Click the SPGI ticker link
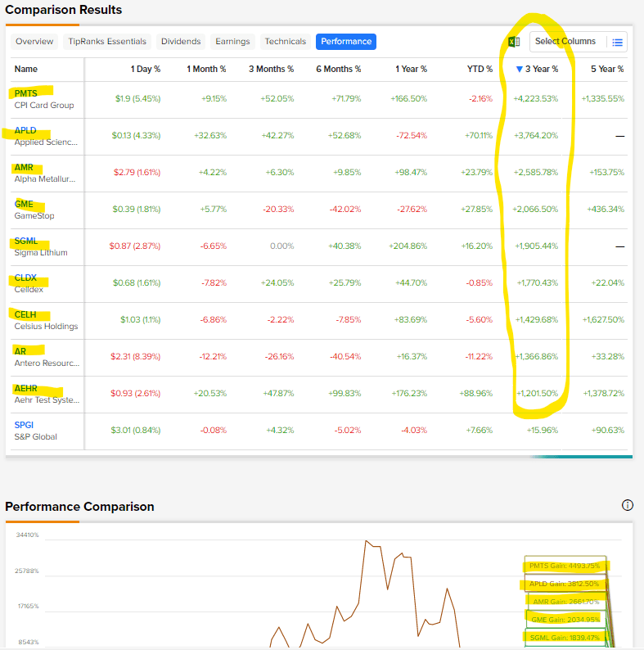This screenshot has height=650, width=644. (25, 425)
